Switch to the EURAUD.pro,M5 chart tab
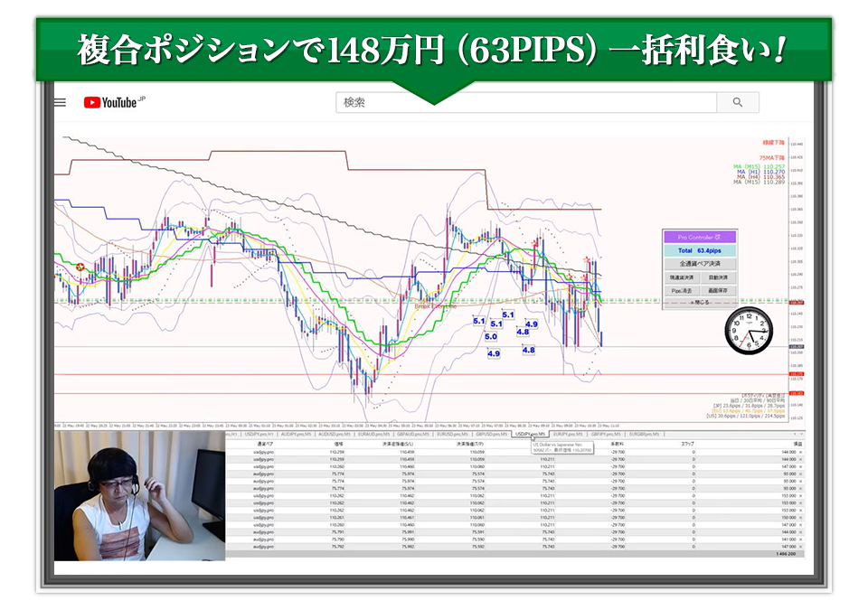Image resolution: width=868 pixels, height=610 pixels. (x=373, y=434)
